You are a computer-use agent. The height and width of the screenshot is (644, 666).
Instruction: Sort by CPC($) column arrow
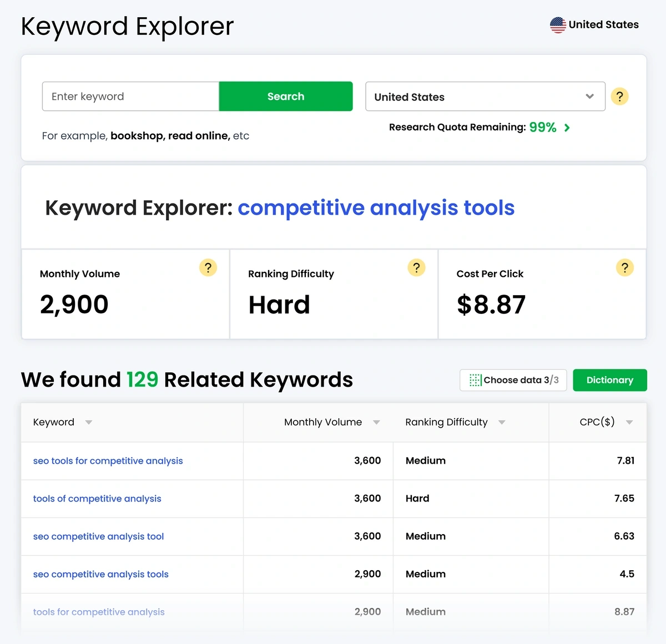click(629, 423)
